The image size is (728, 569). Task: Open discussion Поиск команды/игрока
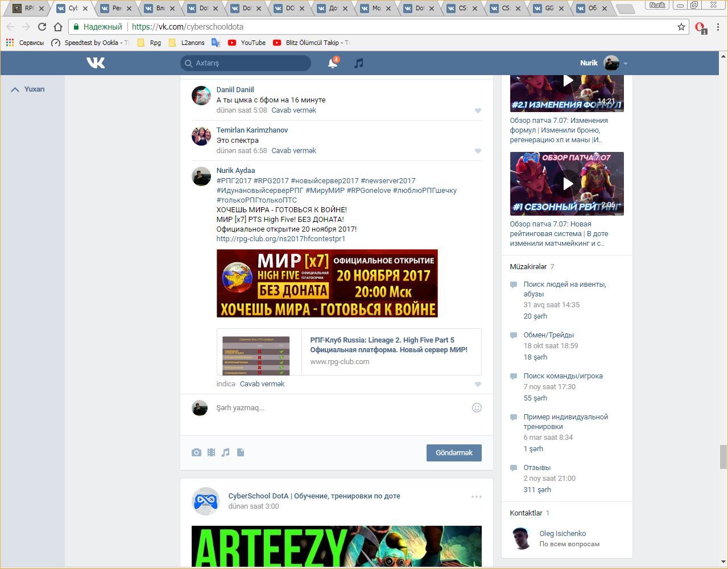562,376
